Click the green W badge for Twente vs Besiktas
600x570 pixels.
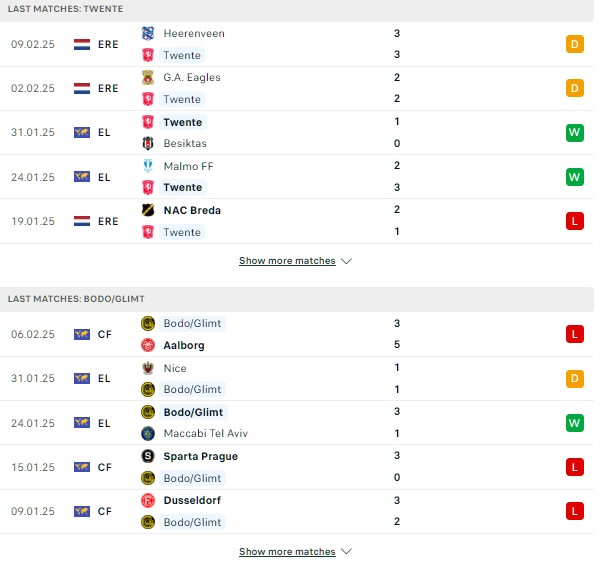coord(575,133)
